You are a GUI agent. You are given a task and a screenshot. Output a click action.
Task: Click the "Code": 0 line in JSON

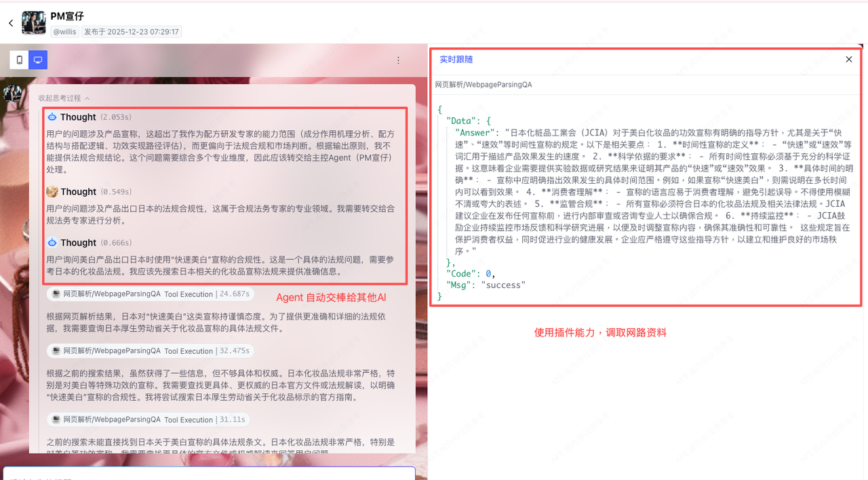(470, 274)
